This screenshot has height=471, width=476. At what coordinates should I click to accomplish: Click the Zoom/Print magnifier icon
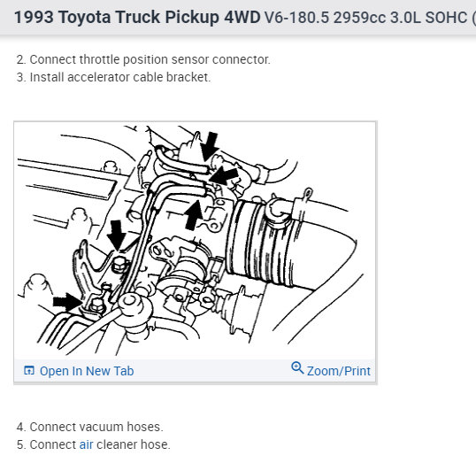(297, 367)
